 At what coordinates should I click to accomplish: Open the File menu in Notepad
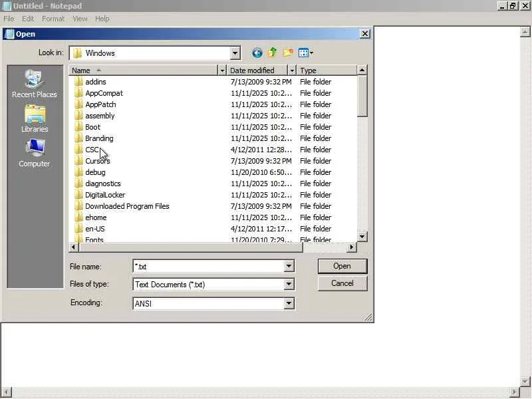9,19
